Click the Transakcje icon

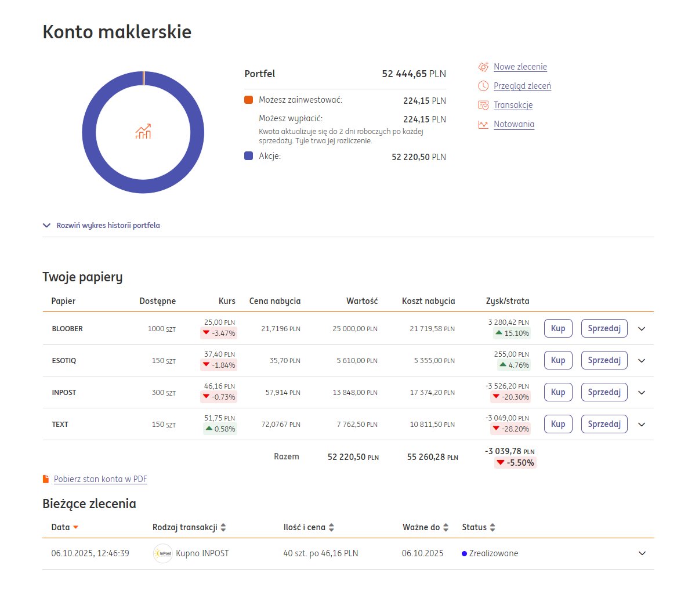[483, 106]
